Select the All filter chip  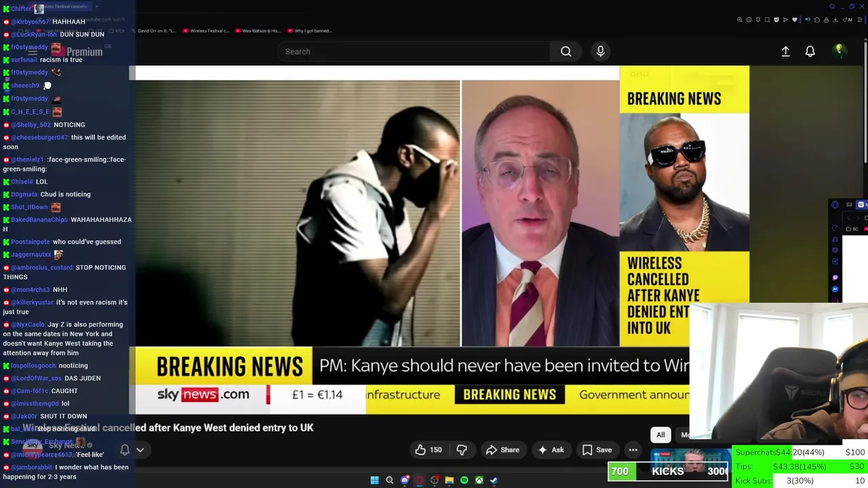pyautogui.click(x=660, y=435)
